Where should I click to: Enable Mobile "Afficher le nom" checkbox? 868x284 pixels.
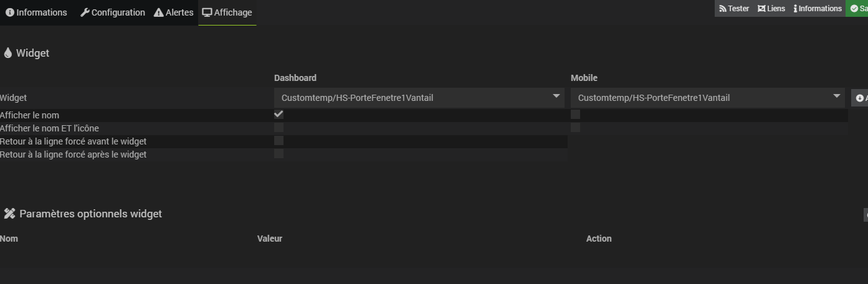pyautogui.click(x=575, y=114)
